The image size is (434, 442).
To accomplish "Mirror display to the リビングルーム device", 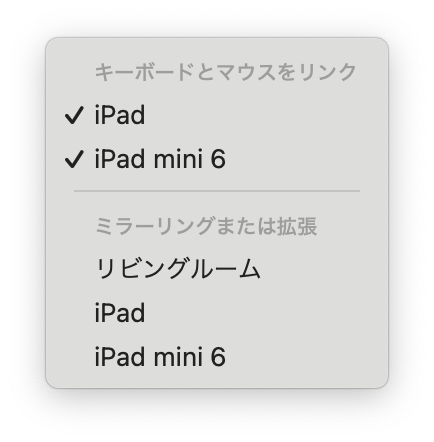I will [217, 269].
